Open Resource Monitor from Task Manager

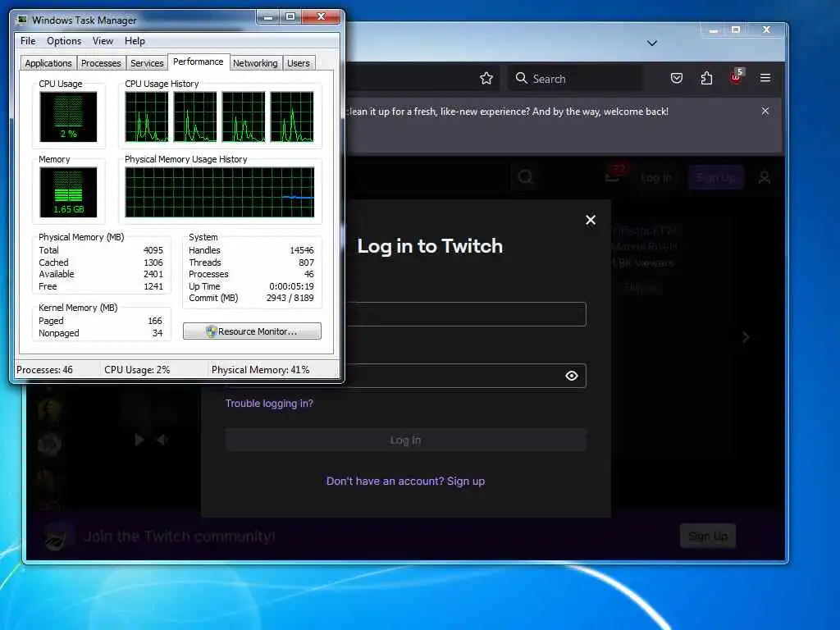pos(252,331)
